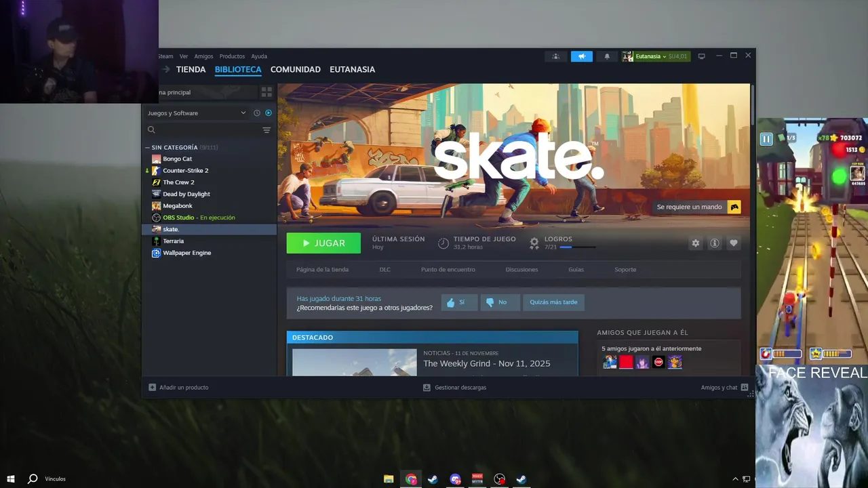The height and width of the screenshot is (488, 868).
Task: Show hidden system tray icons chevron
Action: tap(735, 479)
